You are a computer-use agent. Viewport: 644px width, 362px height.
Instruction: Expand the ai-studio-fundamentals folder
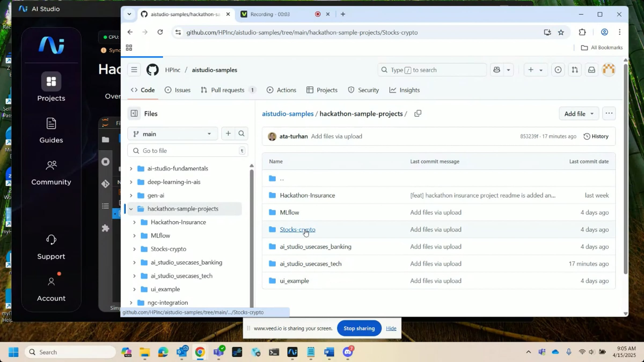click(x=131, y=169)
